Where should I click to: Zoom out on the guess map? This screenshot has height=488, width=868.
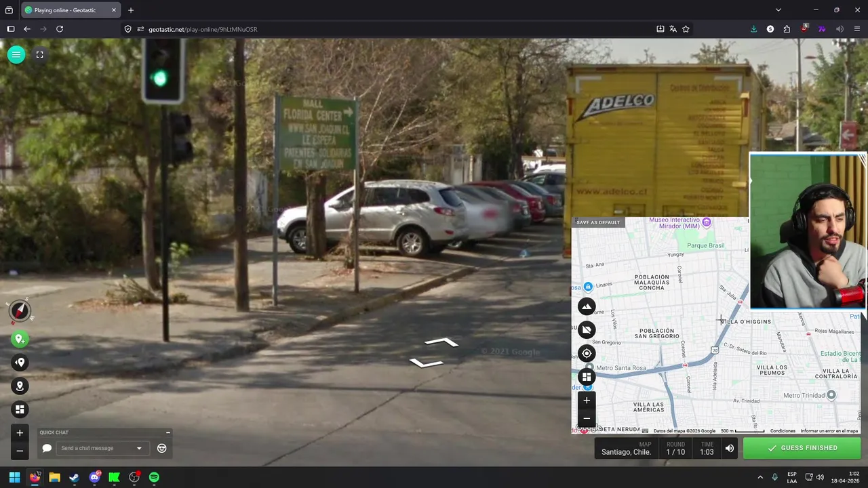pos(587,418)
